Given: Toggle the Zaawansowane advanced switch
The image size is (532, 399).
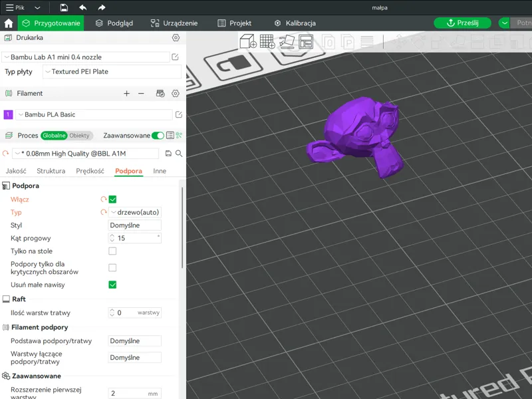Looking at the screenshot, I should click(x=158, y=136).
